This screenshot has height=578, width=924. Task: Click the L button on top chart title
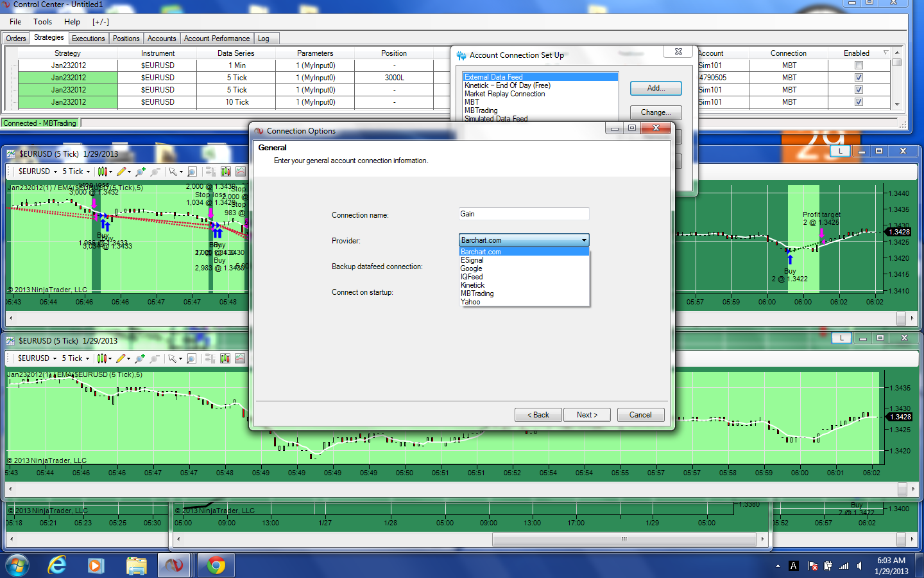(x=841, y=151)
